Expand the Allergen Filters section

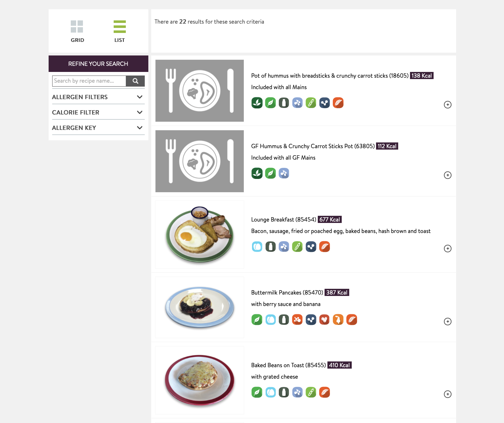click(98, 97)
